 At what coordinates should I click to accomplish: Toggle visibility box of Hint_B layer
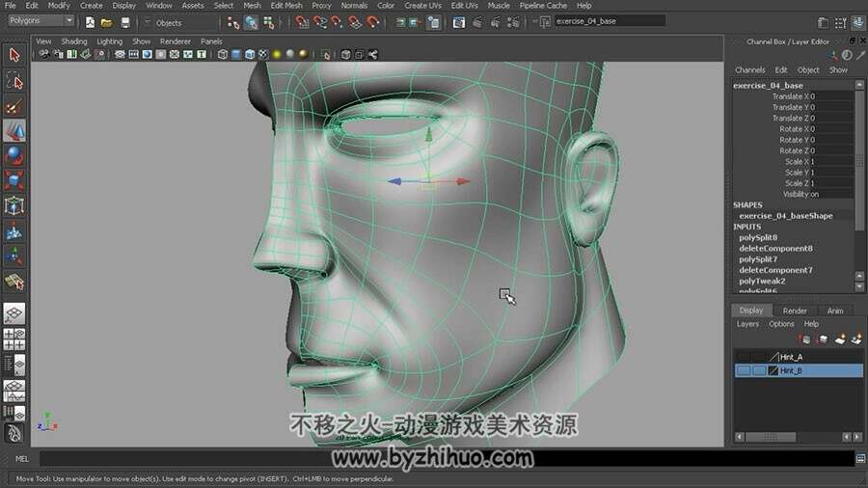click(743, 370)
